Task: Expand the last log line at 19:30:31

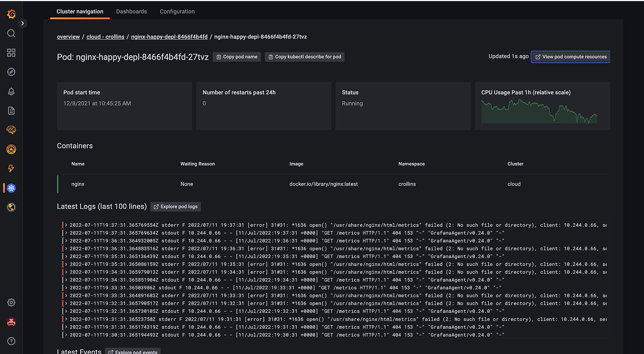Action: 67,335
